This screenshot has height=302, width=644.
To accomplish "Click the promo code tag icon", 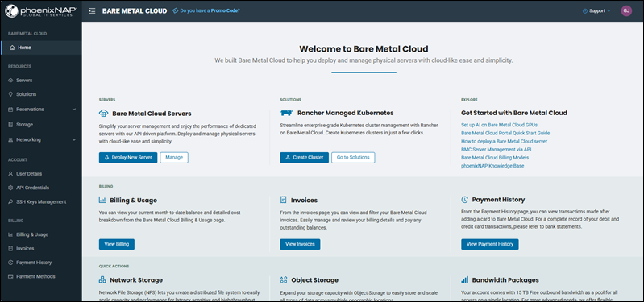I will (x=176, y=10).
